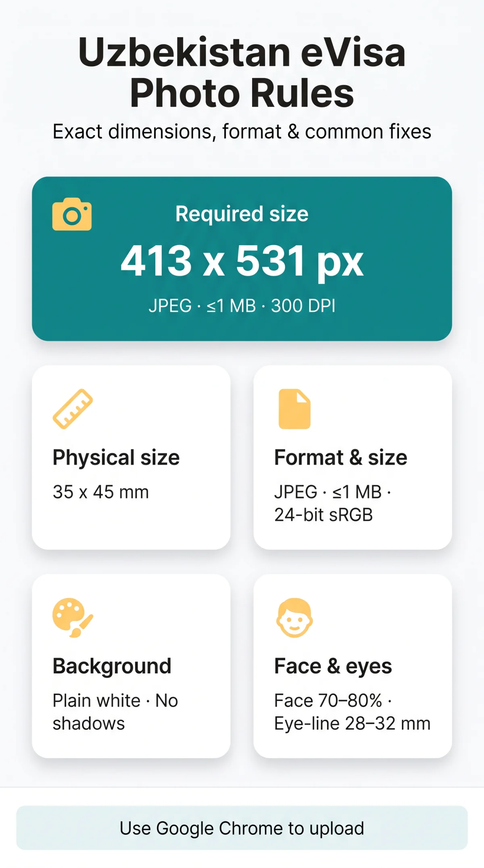The image size is (484, 868).
Task: Click the 'Physical size' heading
Action: (116, 458)
